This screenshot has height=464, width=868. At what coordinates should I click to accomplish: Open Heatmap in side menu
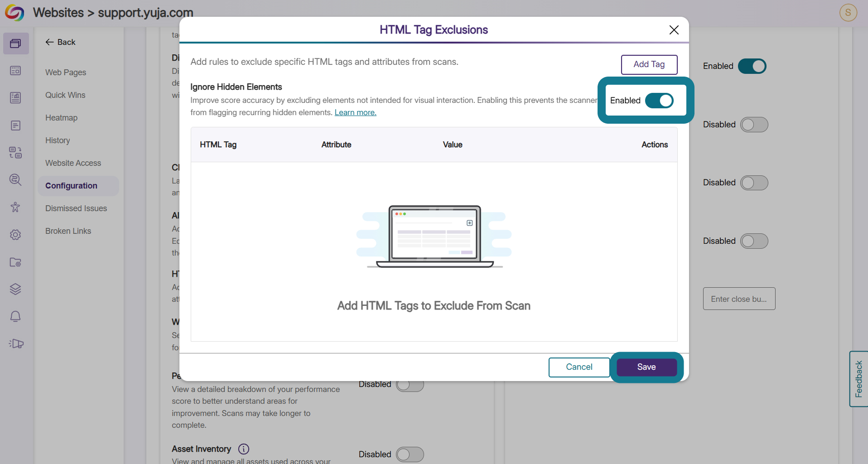[61, 118]
